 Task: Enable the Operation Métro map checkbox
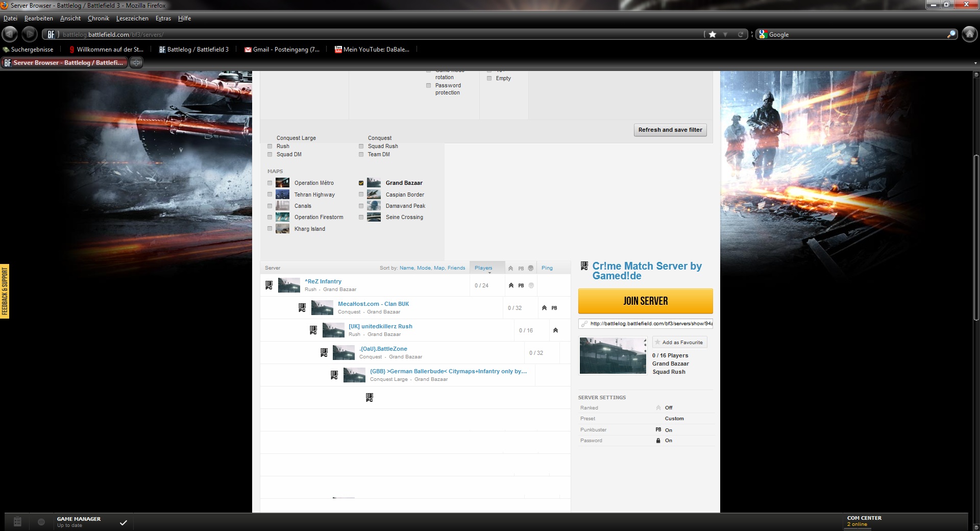(x=270, y=183)
